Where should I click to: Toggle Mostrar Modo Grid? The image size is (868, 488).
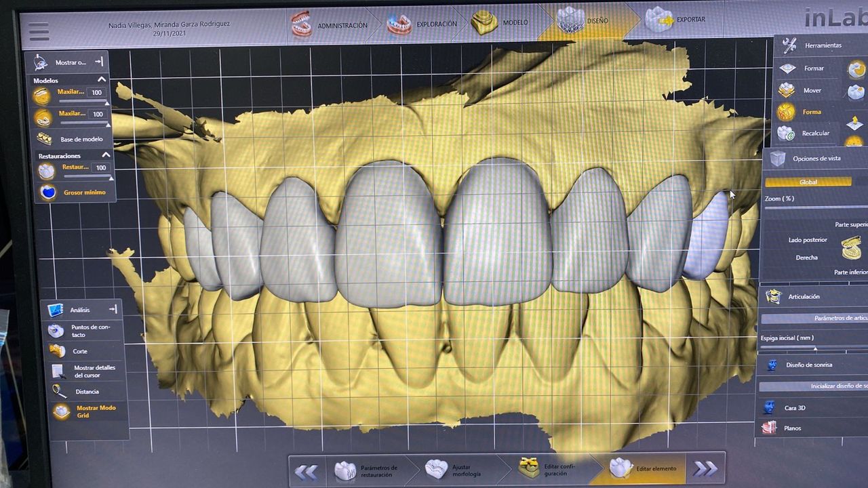(x=62, y=411)
